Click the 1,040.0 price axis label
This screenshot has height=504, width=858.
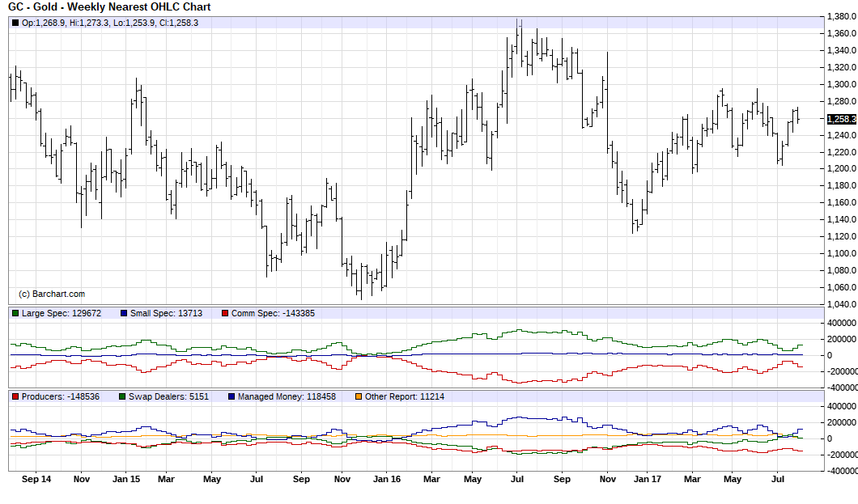click(842, 304)
